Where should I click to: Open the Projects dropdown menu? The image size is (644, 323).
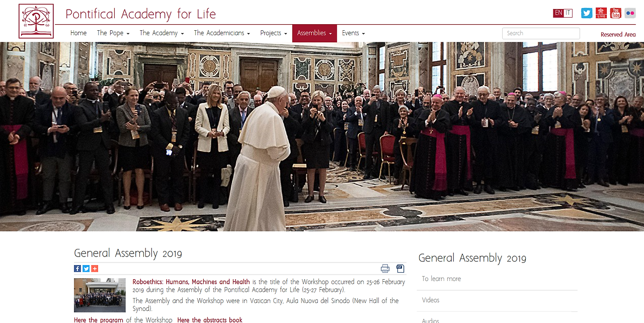coord(274,33)
